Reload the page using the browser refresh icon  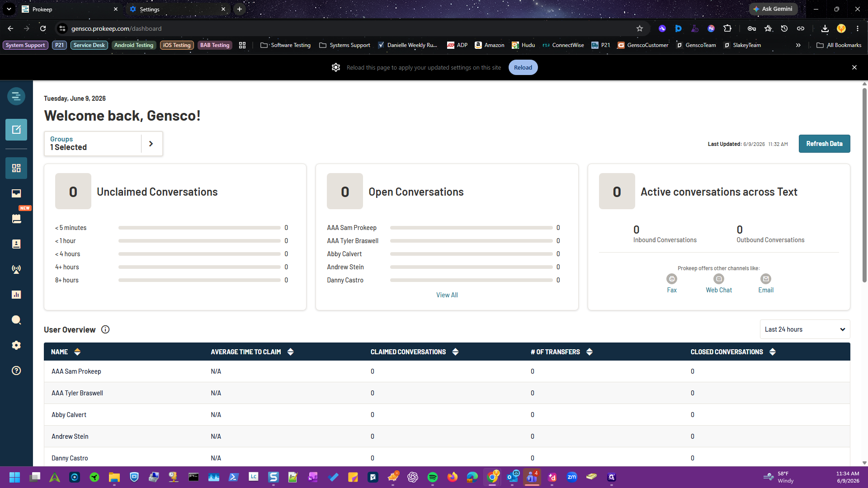(43, 28)
